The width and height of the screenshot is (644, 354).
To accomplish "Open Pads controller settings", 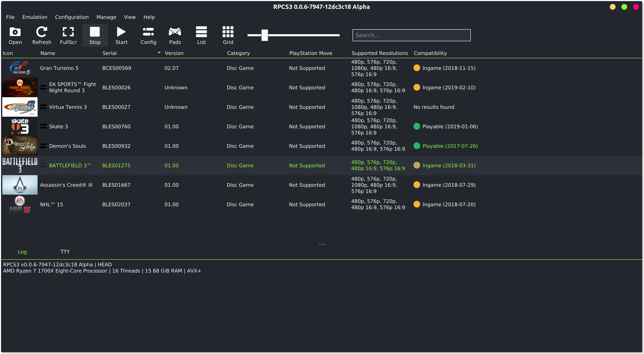I will click(175, 35).
